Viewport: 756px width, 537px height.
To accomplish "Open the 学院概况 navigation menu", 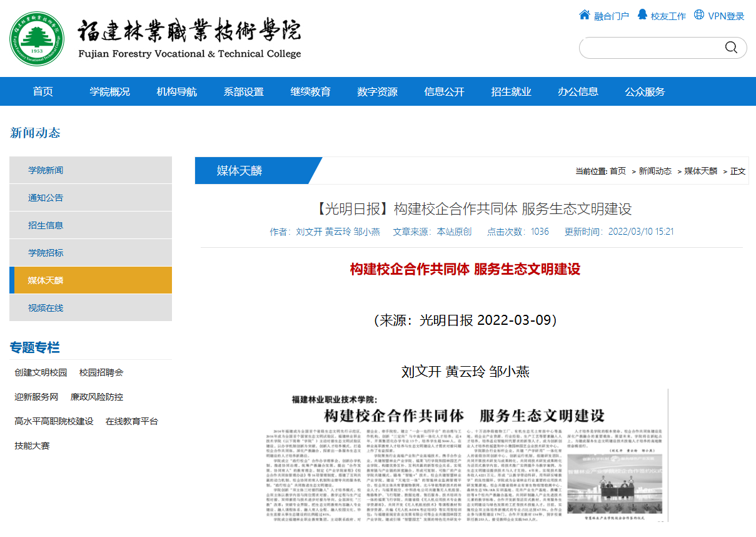I will point(109,92).
